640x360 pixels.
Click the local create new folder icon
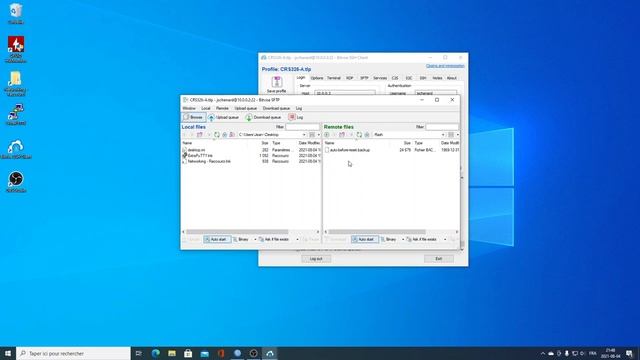coord(200,135)
